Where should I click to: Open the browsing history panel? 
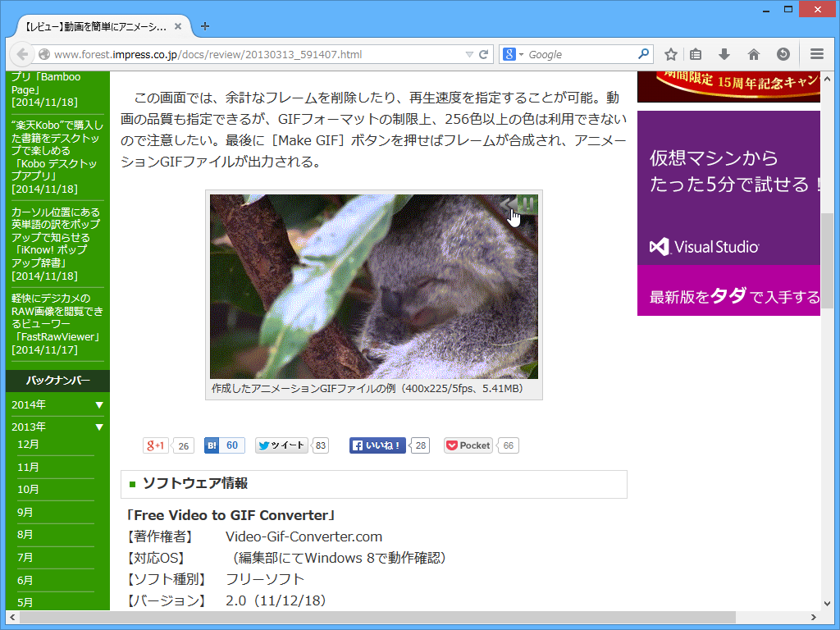tap(783, 53)
